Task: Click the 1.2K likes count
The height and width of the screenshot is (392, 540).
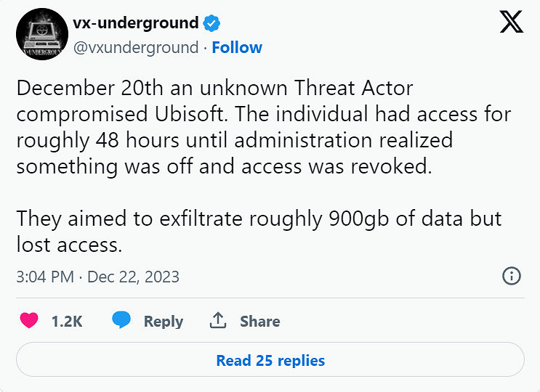Action: [67, 322]
